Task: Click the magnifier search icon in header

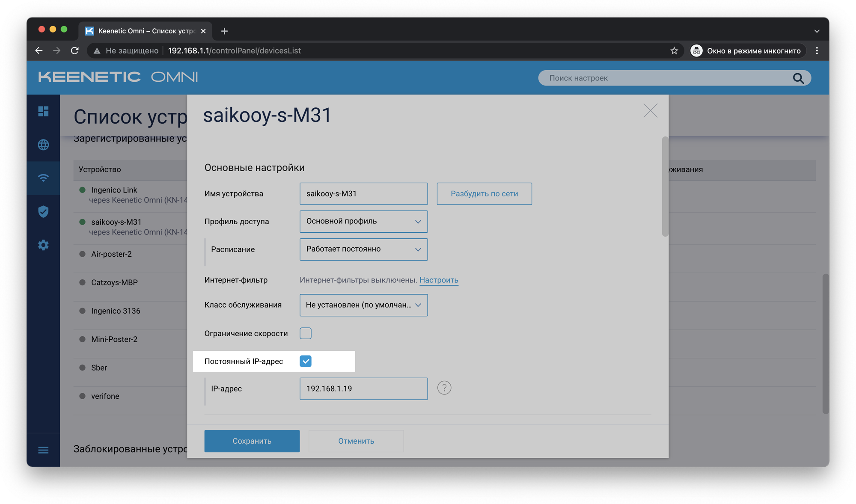Action: (x=798, y=78)
